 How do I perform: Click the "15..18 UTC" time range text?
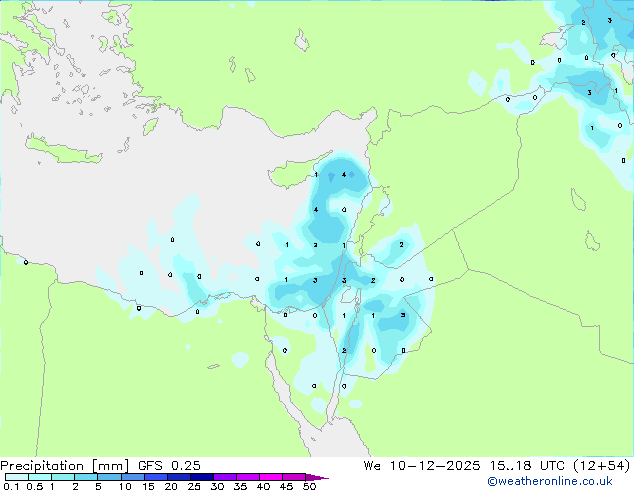point(526,466)
